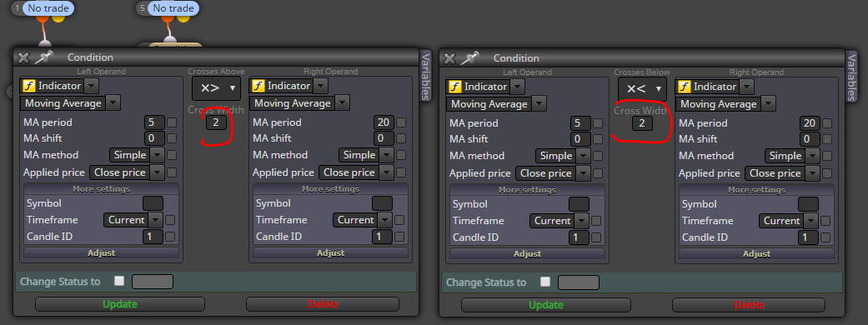Tick the checkbox beside MA period 5 in the left panel

pos(172,122)
